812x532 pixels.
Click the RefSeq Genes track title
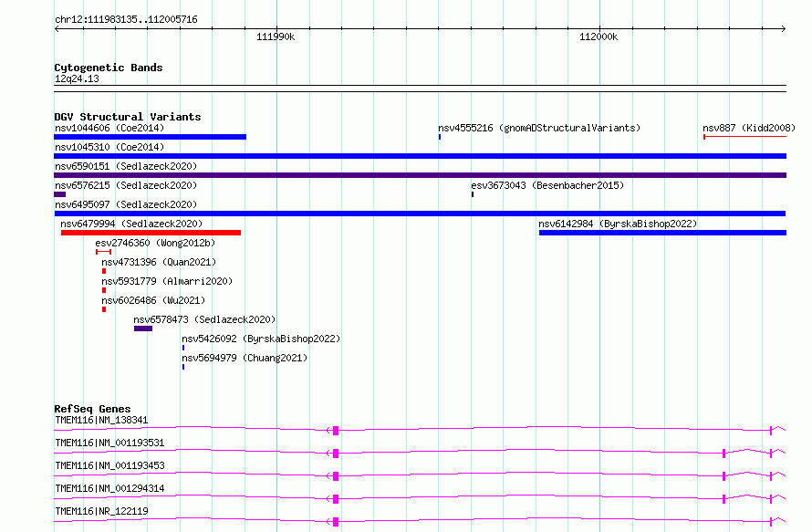[92, 409]
